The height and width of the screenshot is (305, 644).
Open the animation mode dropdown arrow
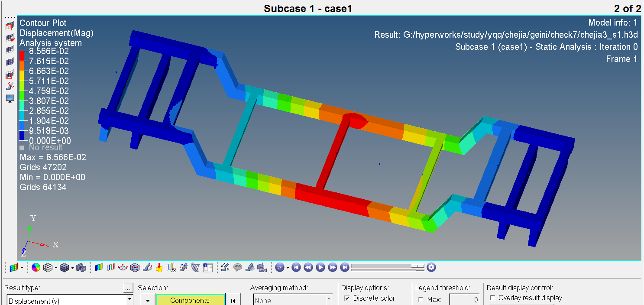(287, 268)
